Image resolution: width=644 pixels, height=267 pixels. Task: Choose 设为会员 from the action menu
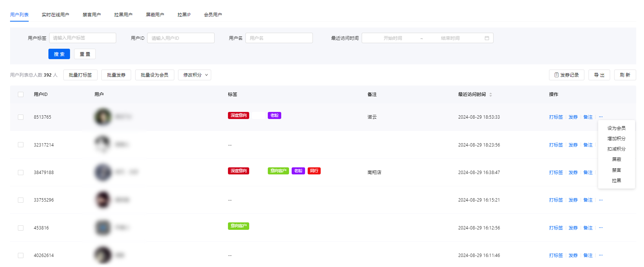coord(616,128)
